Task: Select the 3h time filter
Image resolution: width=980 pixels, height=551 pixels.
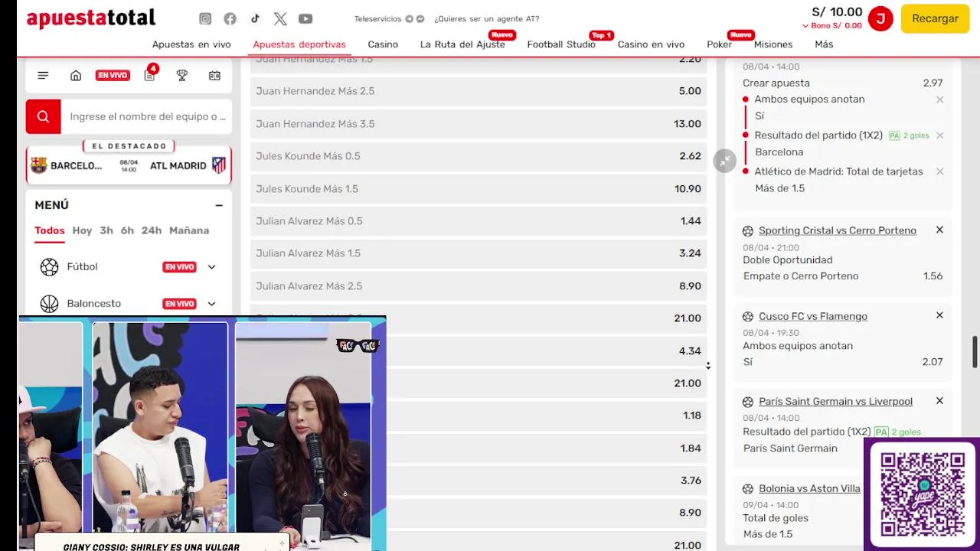Action: pos(106,230)
